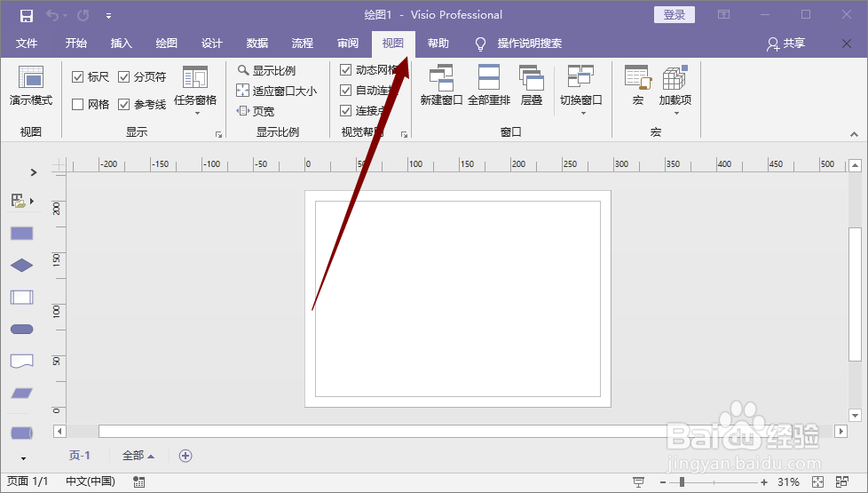Image resolution: width=868 pixels, height=493 pixels.
Task: Click the presentation mode icon in status bar
Action: pos(639,482)
